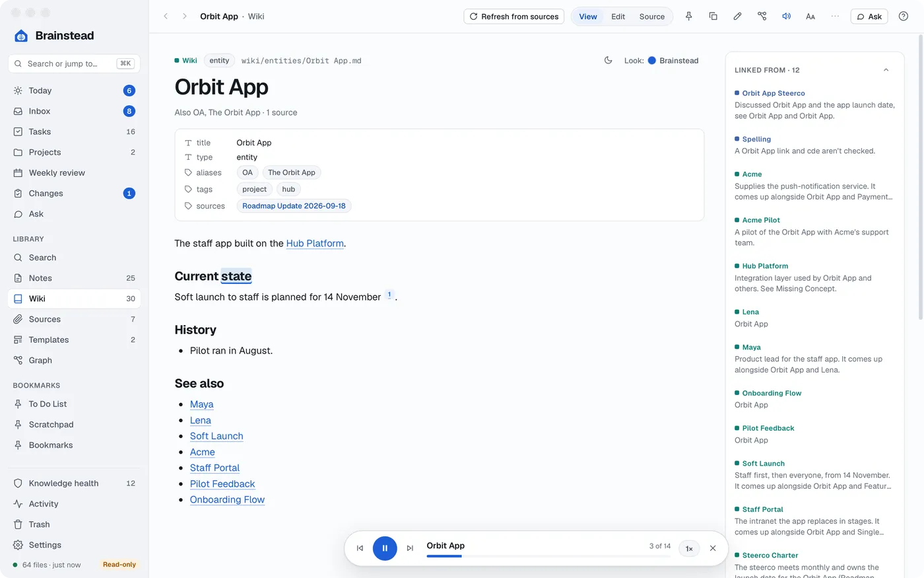Click Refresh from sources button
Image resolution: width=924 pixels, height=578 pixels.
[514, 17]
